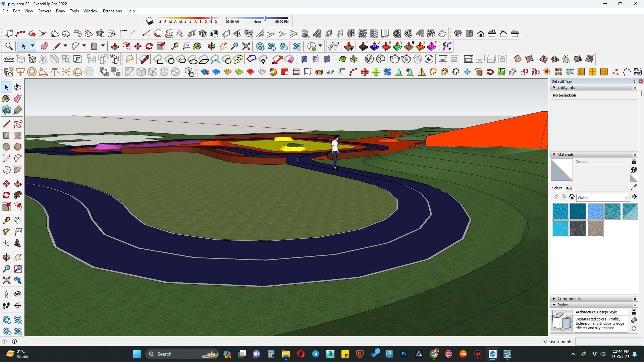Click the Measurements input field
The image size is (644, 362).
(x=608, y=342)
